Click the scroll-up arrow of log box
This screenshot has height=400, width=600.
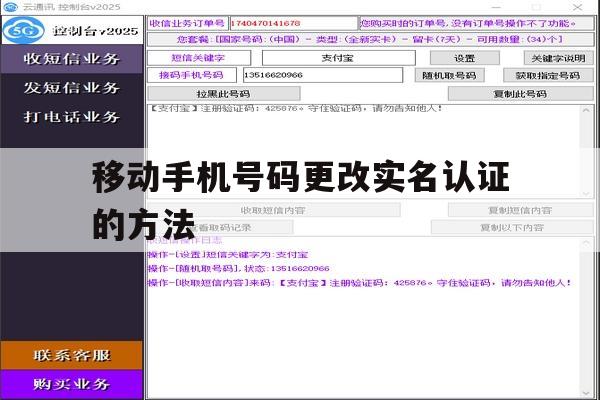586,243
